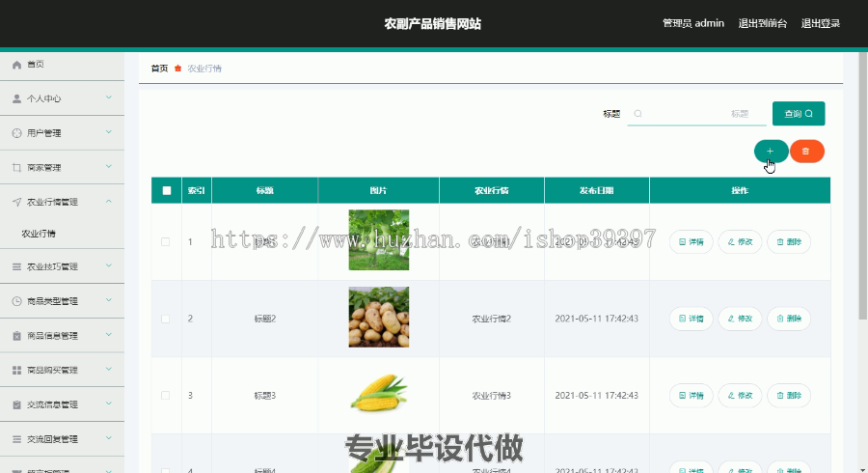Collapse the 农业行情管理 menu chevron
This screenshot has width=868, height=473.
point(108,201)
